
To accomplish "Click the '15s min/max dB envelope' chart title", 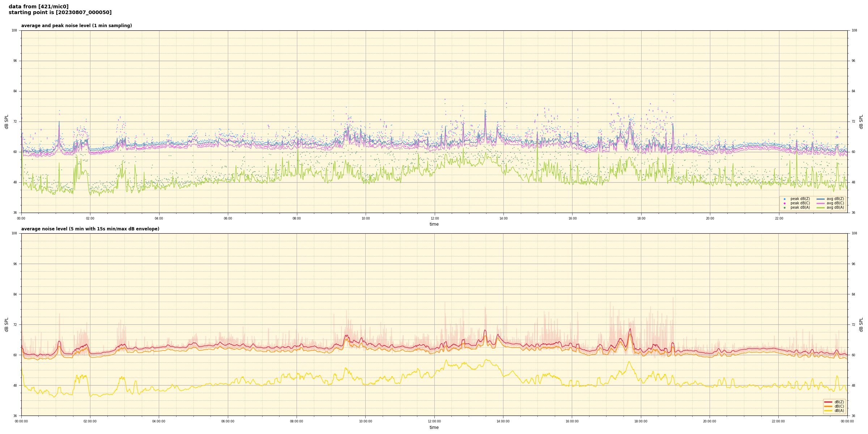I will 90,229.
